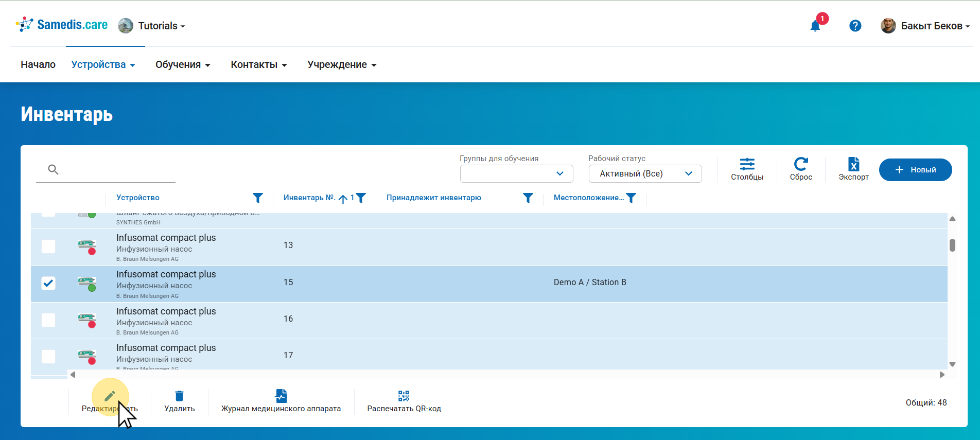Sort by Местоположение column header
This screenshot has width=980, height=440.
(589, 198)
